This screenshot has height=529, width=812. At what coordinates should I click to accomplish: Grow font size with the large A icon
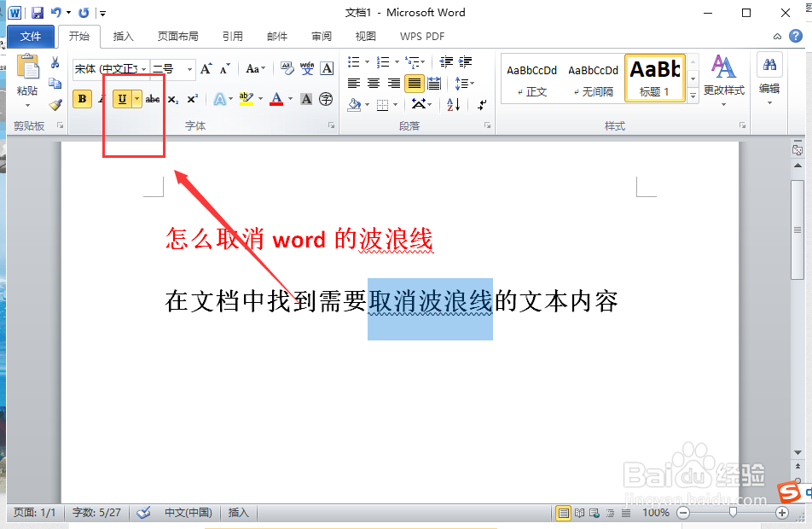206,68
